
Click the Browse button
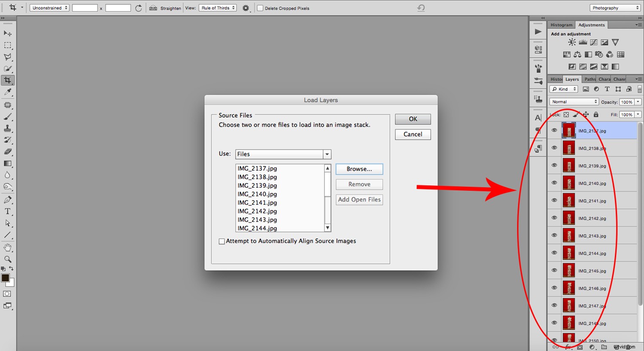[359, 169]
